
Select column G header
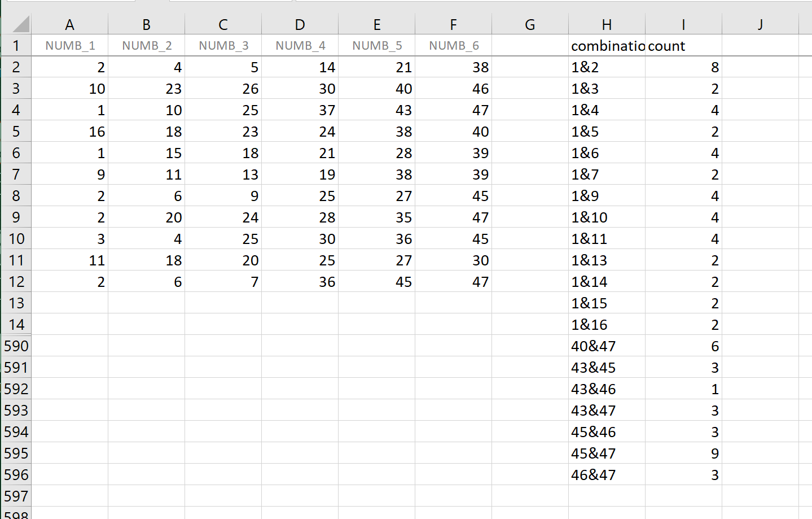point(530,24)
